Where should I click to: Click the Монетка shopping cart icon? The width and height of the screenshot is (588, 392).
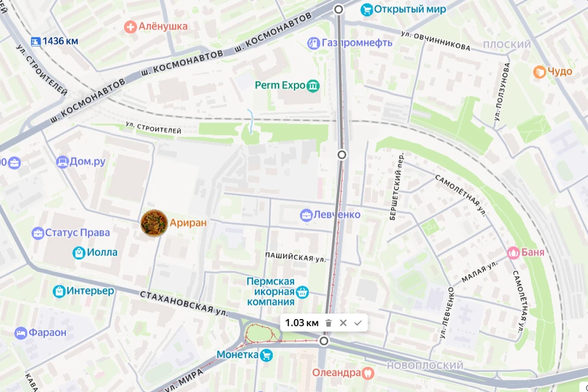click(266, 355)
